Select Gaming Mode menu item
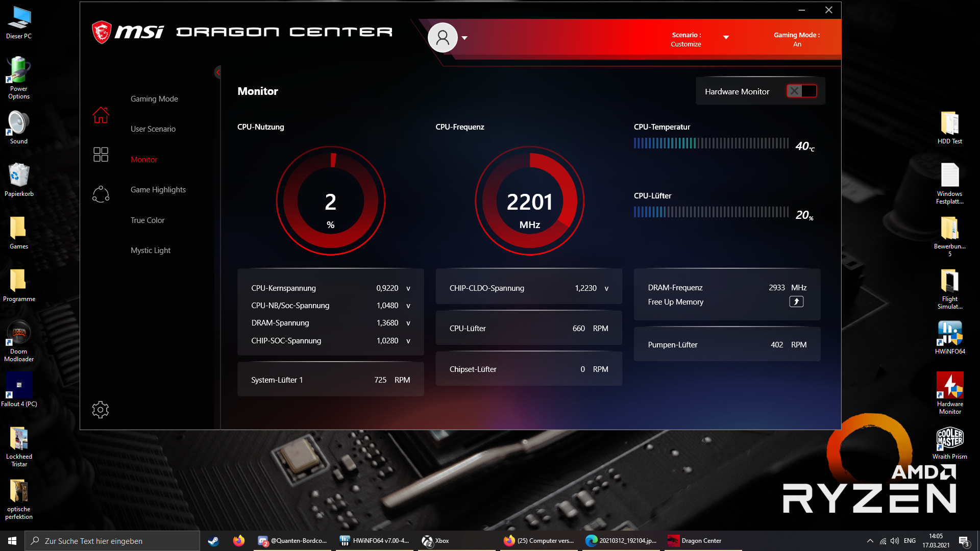980x551 pixels. (154, 99)
